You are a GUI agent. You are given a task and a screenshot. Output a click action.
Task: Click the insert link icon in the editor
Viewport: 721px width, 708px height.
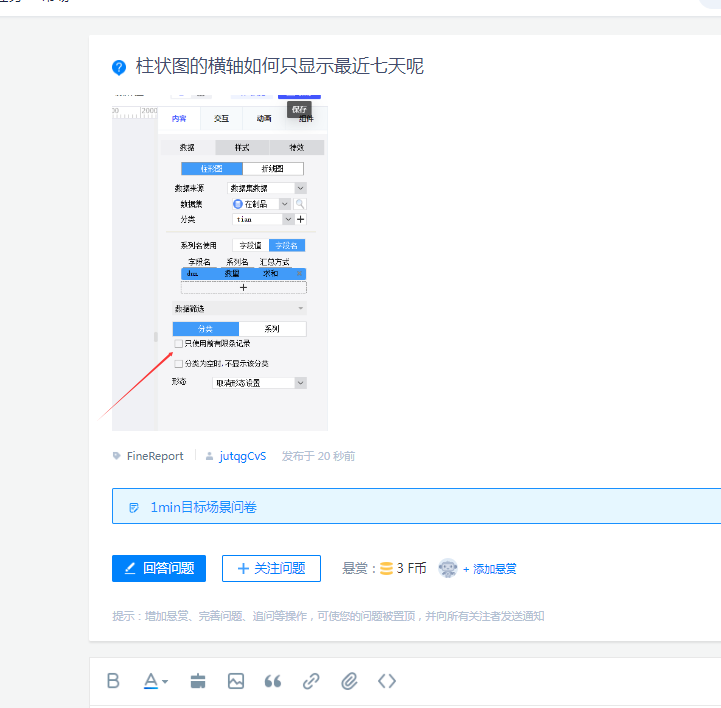tap(311, 681)
